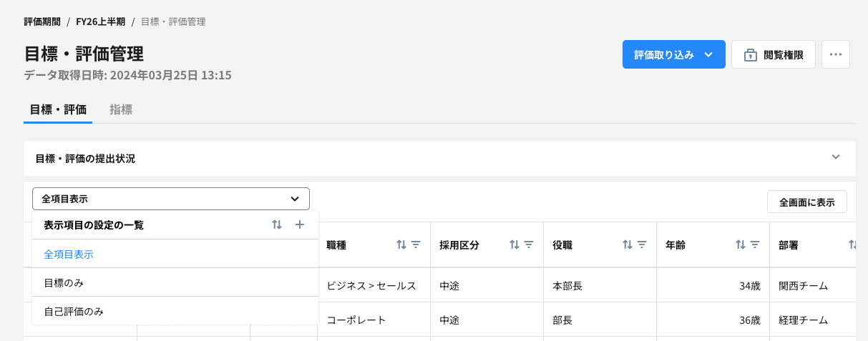Sort the 年齢 column
The width and height of the screenshot is (868, 341).
[741, 244]
